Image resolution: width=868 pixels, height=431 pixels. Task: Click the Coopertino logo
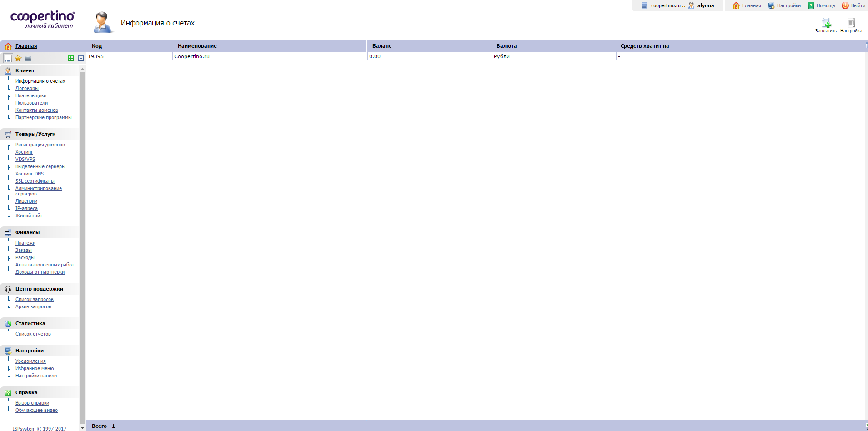click(43, 20)
